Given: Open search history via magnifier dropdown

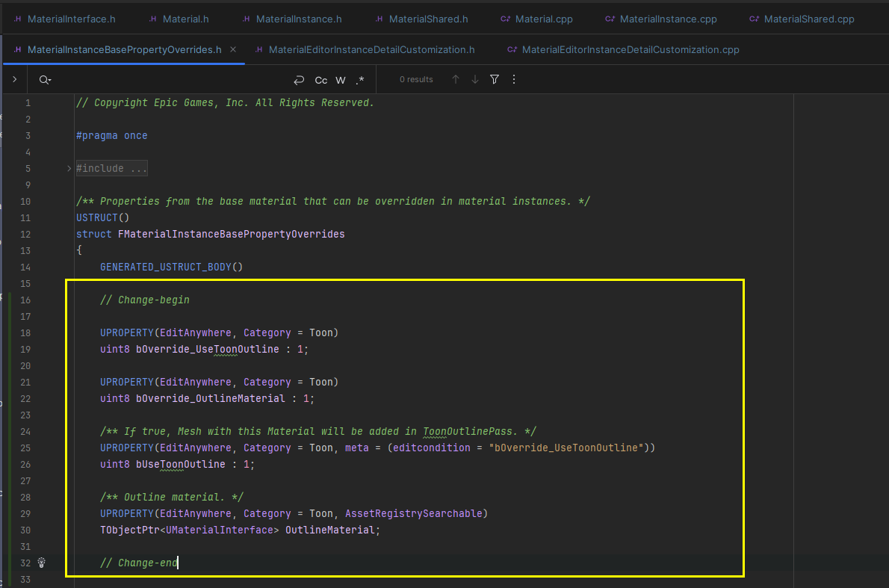Looking at the screenshot, I should click(45, 79).
